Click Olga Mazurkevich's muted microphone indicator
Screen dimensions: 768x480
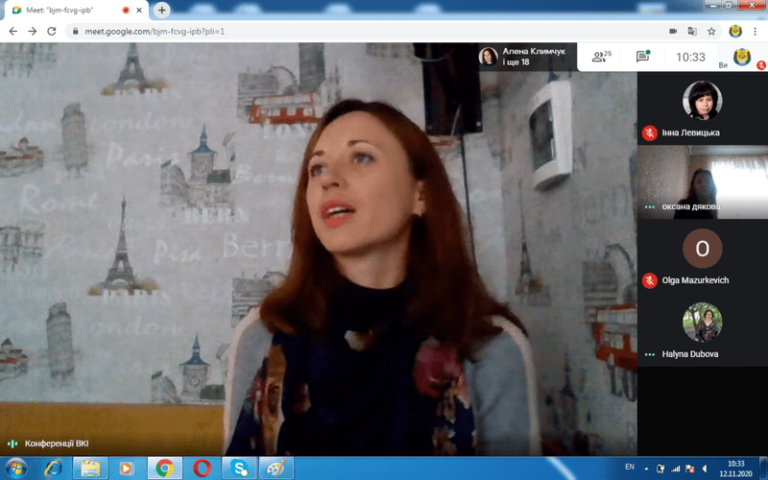(650, 280)
